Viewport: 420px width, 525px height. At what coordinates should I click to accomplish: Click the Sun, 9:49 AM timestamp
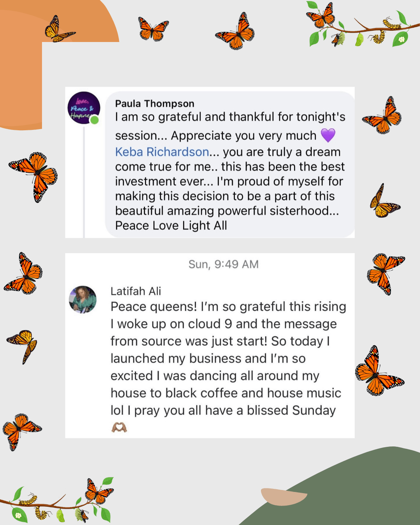tap(223, 264)
